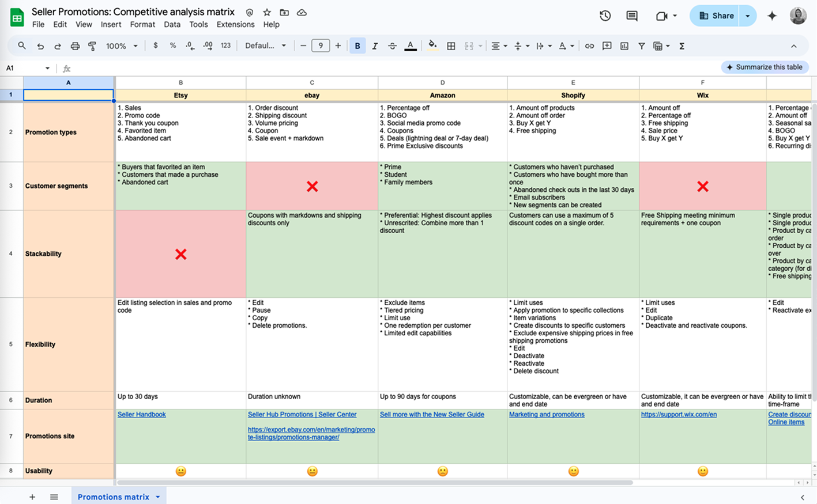Image resolution: width=817 pixels, height=504 pixels.
Task: Open the text rotation dropdown
Action: [566, 46]
